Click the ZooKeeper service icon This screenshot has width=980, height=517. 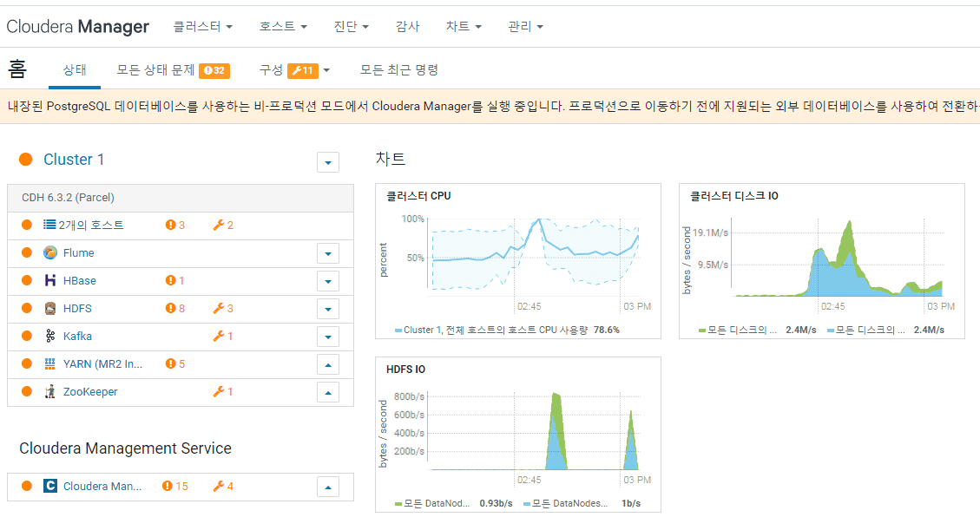(x=50, y=391)
